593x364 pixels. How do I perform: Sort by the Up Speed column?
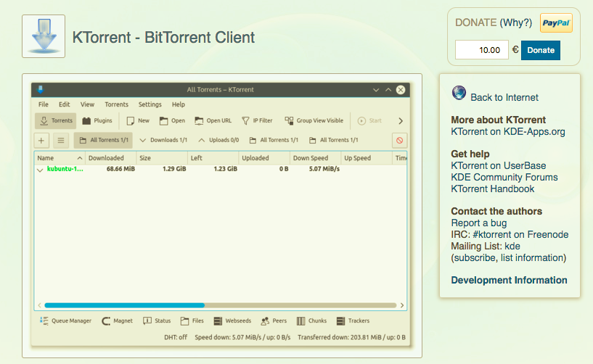click(x=367, y=158)
